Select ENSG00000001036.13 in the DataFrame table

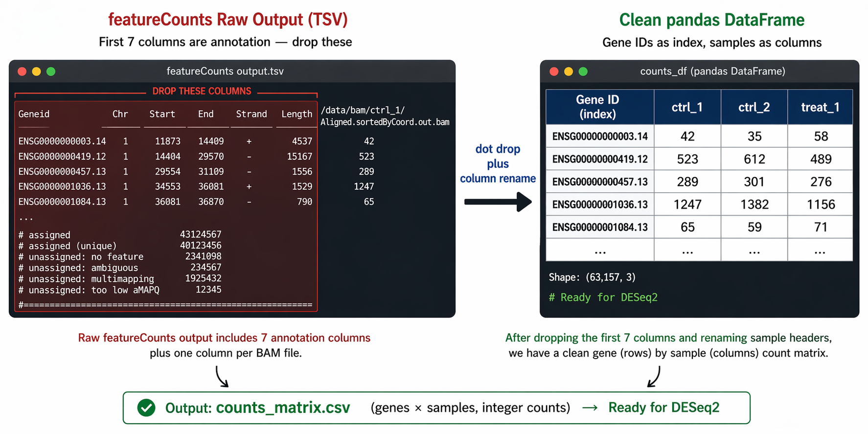pyautogui.click(x=600, y=205)
